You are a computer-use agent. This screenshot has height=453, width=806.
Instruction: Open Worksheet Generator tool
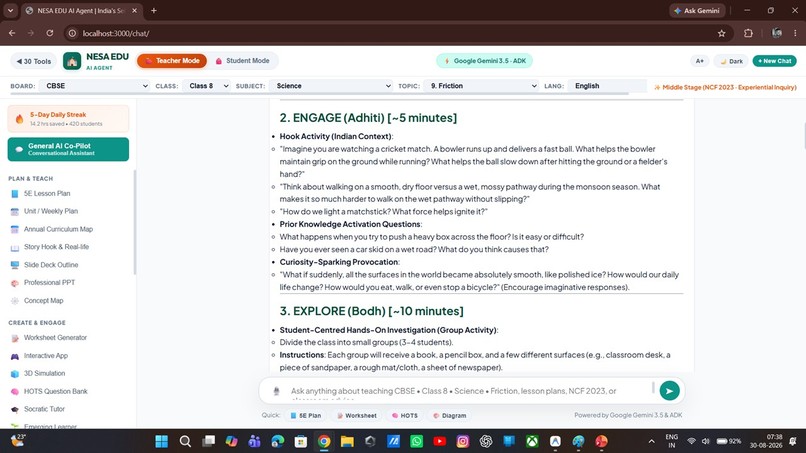click(55, 338)
